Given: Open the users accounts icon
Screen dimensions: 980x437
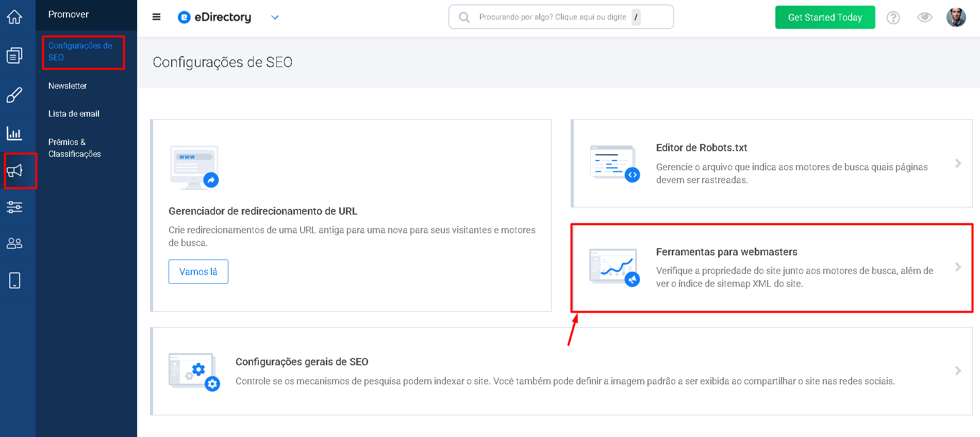Looking at the screenshot, I should [x=14, y=243].
